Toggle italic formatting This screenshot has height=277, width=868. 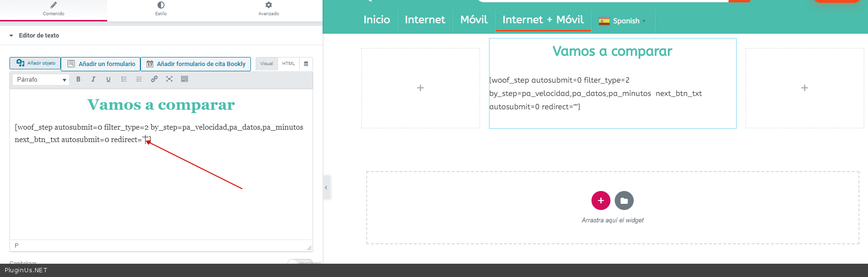click(93, 79)
